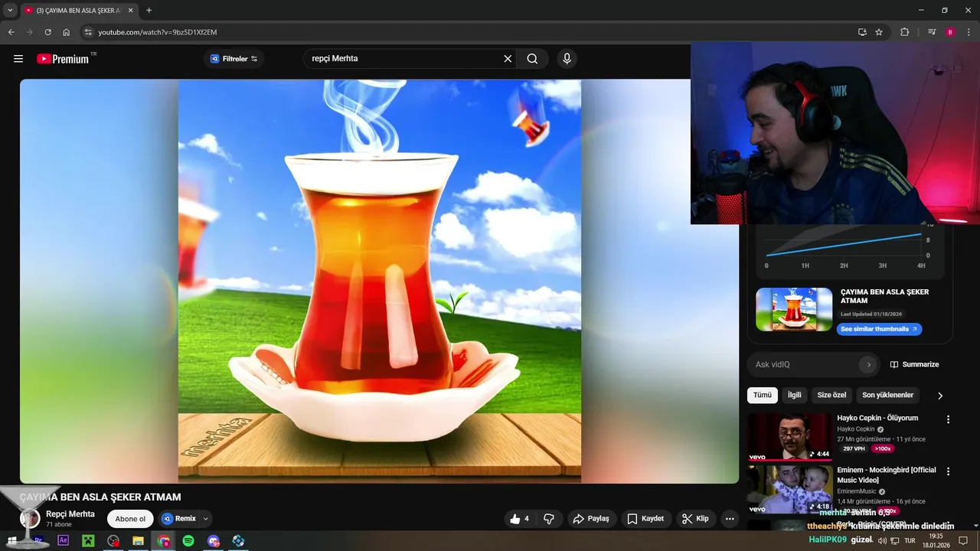The image size is (980, 551).
Task: Install app icon in address bar
Action: pos(862,32)
